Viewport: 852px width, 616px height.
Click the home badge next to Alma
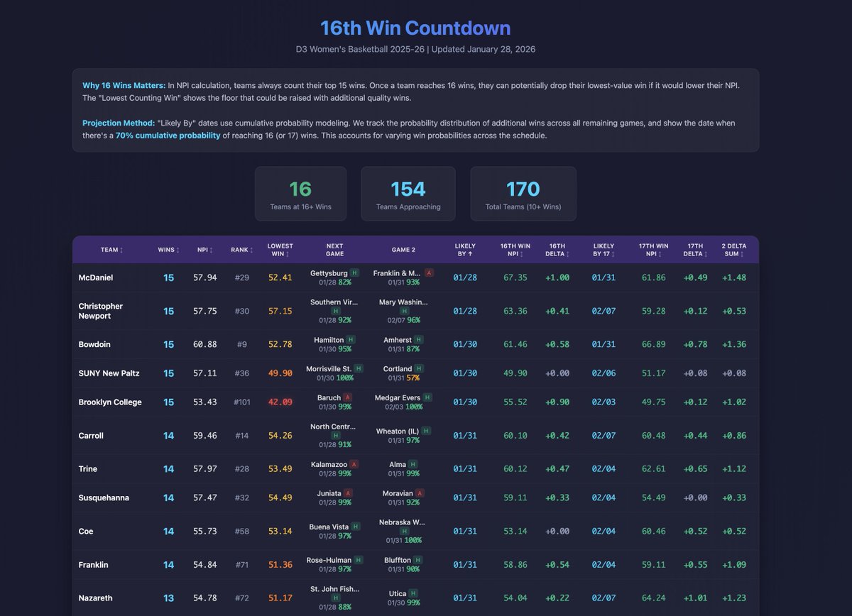[x=413, y=464]
